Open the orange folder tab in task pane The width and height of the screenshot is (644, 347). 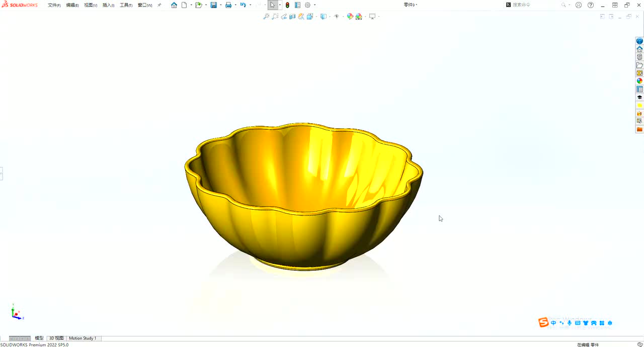click(639, 130)
